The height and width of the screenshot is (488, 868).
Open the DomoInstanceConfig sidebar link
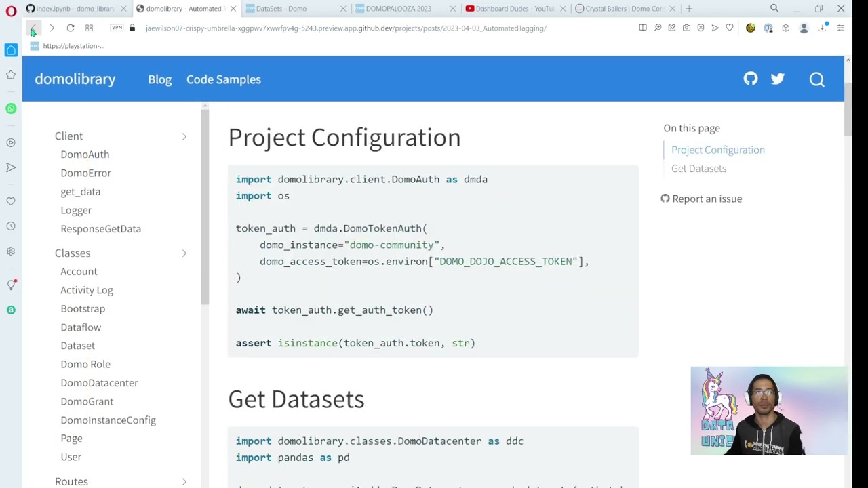tap(108, 420)
